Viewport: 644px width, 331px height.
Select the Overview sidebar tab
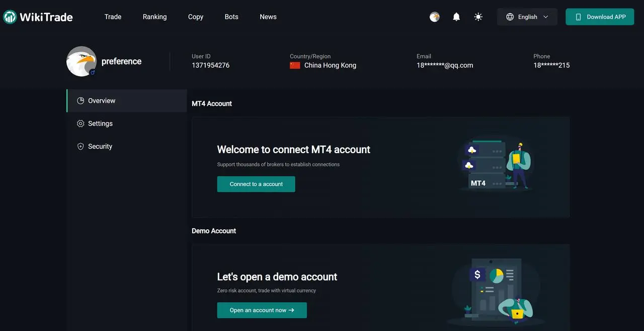(127, 101)
